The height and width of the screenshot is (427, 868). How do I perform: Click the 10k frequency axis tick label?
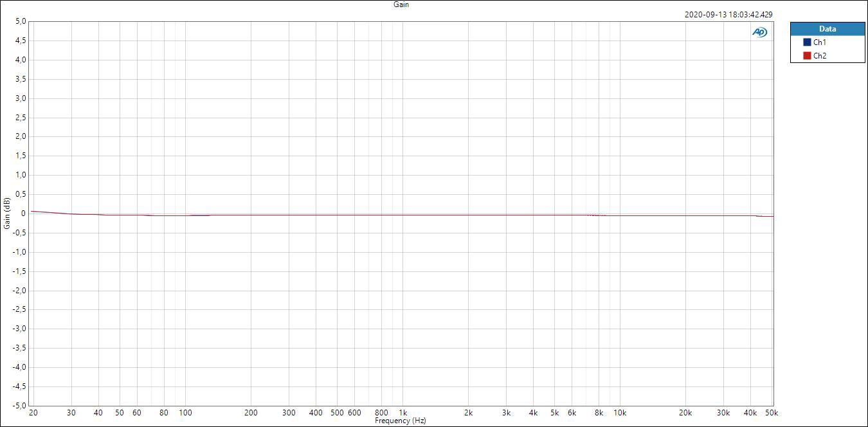[x=620, y=413]
